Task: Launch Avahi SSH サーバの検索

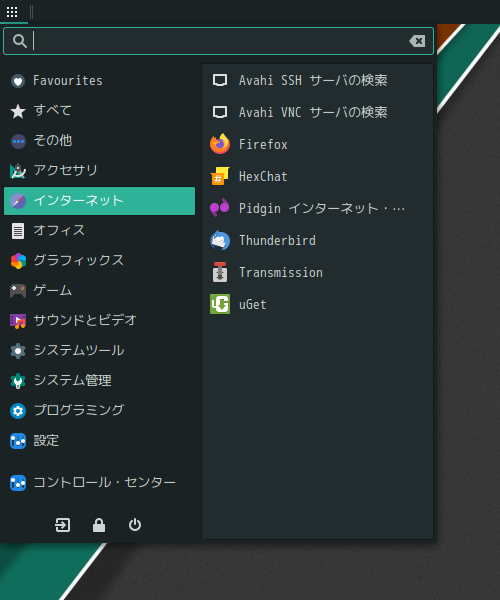Action: (x=318, y=80)
